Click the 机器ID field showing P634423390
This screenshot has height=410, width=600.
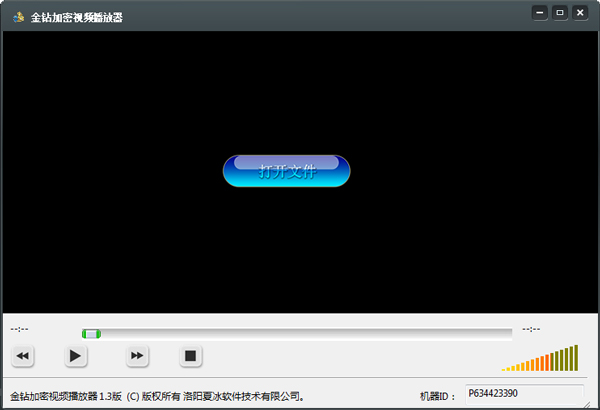coord(524,393)
